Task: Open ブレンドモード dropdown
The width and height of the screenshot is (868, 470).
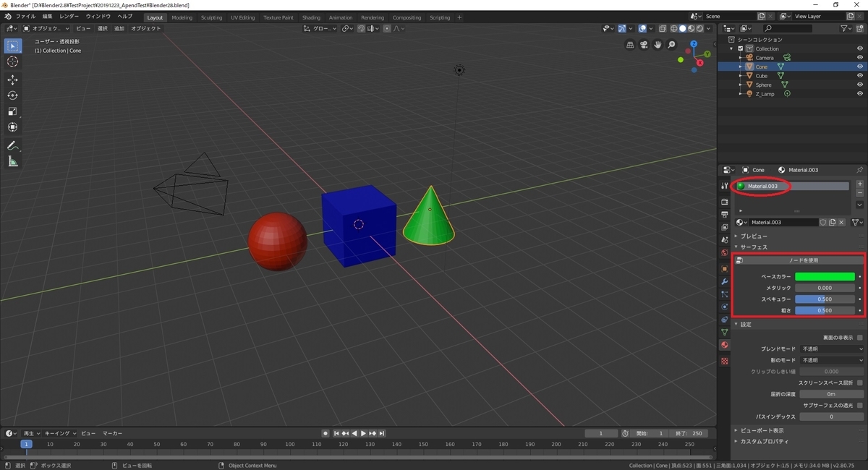Action: pos(832,349)
